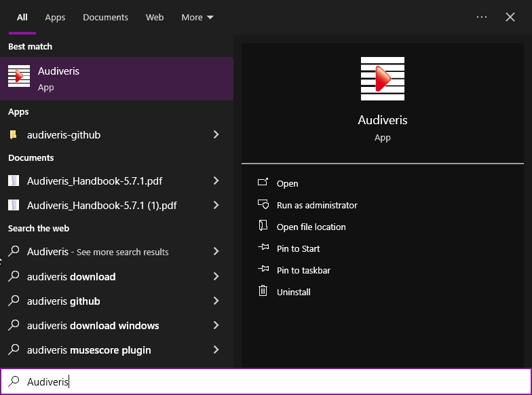Expand the audiveris-github result arrow
The height and width of the screenshot is (395, 532).
tap(216, 135)
